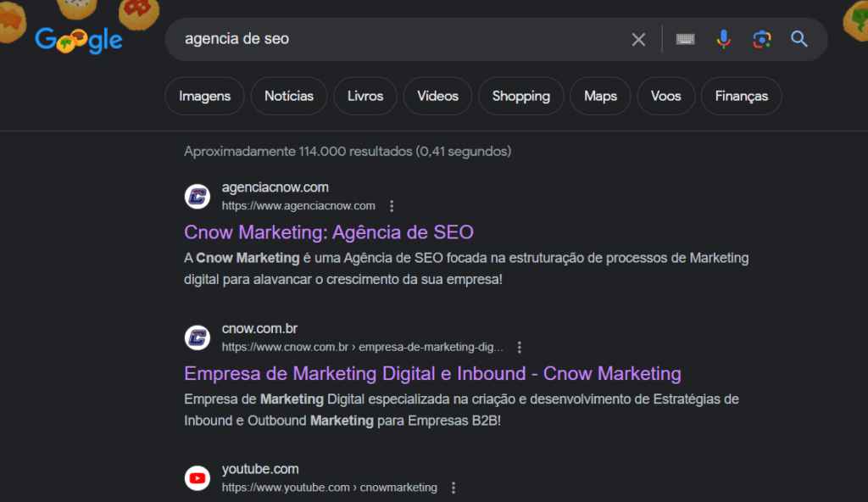Open the Shopping filter

click(x=521, y=96)
